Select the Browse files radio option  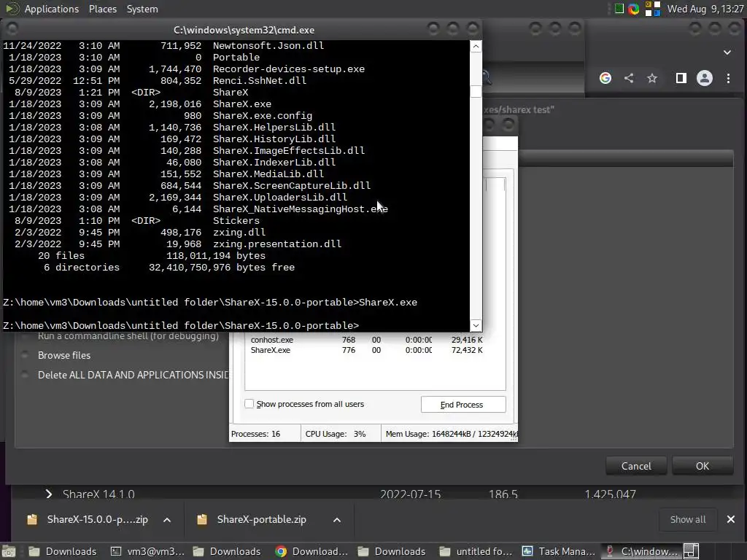[25, 355]
